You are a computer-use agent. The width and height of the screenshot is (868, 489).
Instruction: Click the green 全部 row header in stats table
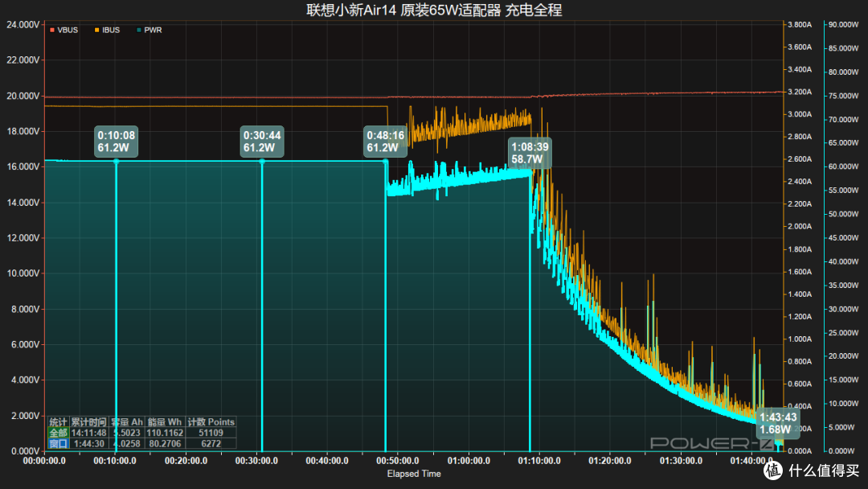[58, 433]
